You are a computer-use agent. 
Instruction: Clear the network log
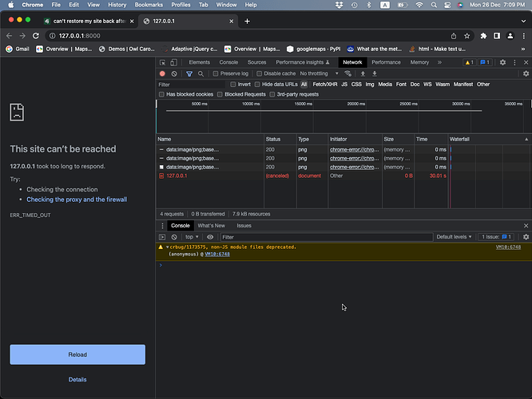(x=175, y=73)
